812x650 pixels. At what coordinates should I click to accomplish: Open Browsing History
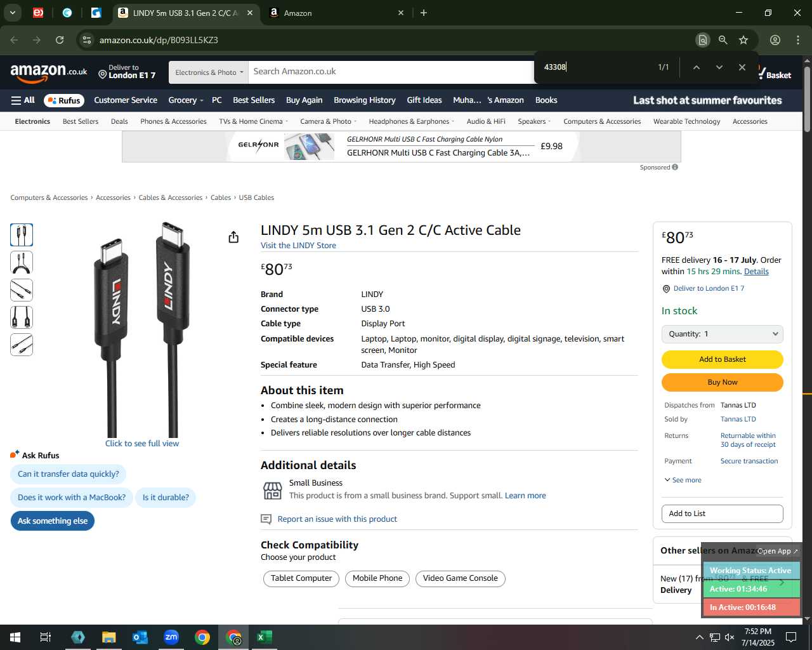tap(365, 100)
